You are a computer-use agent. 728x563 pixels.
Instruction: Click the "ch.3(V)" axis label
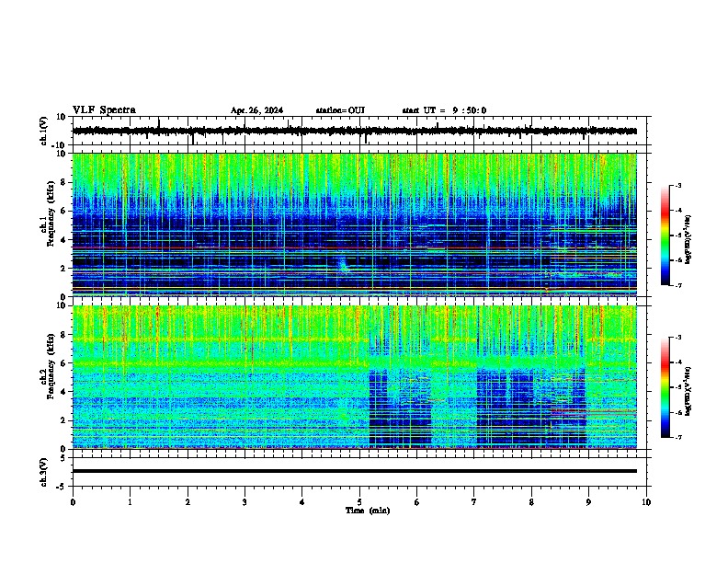click(43, 473)
